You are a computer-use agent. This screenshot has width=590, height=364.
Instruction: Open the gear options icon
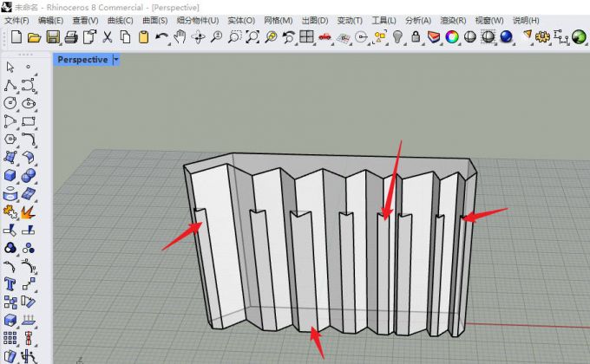click(x=542, y=37)
